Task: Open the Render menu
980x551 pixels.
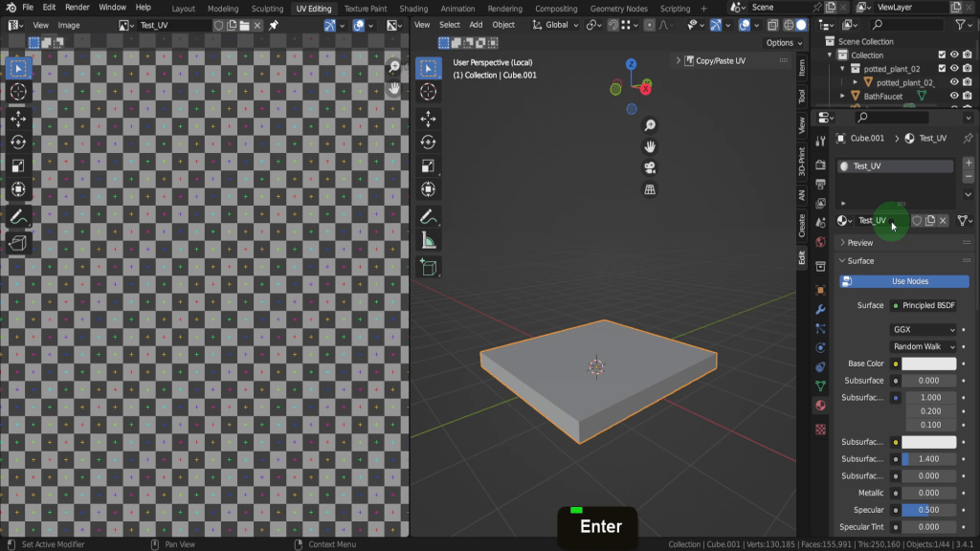Action: (x=78, y=8)
